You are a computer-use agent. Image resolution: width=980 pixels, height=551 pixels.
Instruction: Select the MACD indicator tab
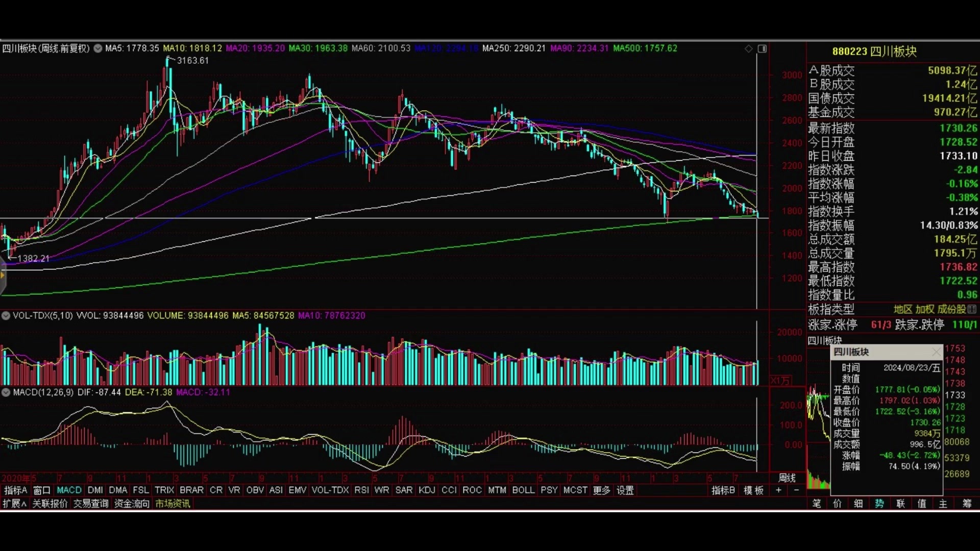click(69, 490)
